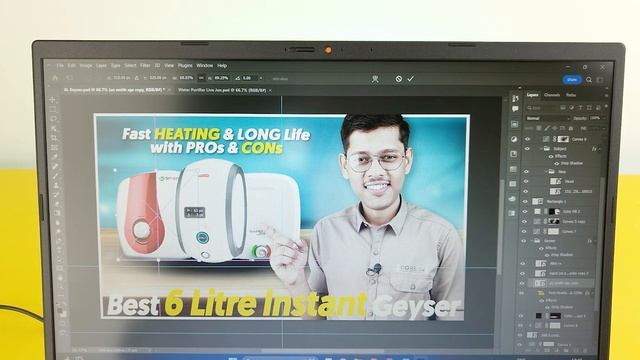The image size is (640, 360).
Task: Click the Share button
Action: [x=572, y=80]
